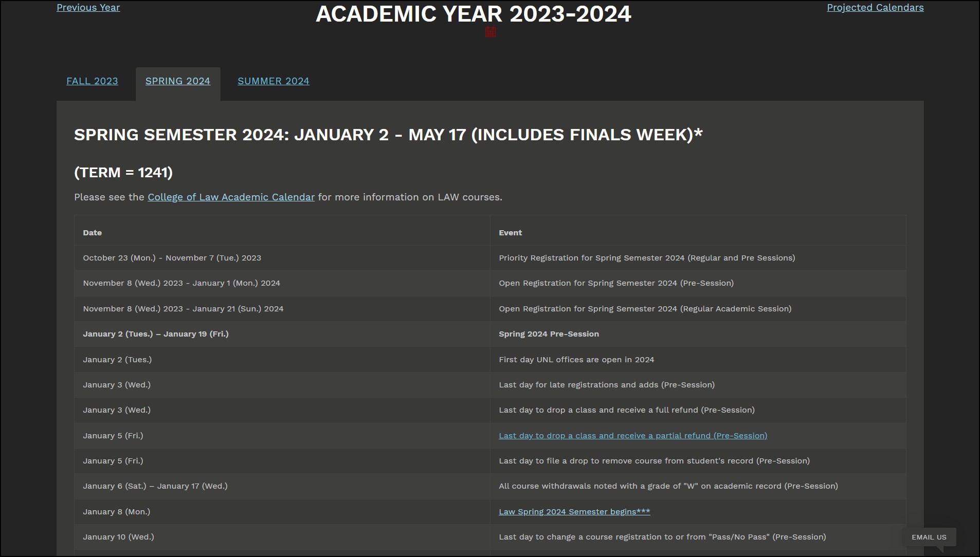Click the Date column header
The width and height of the screenshot is (980, 557).
tap(93, 233)
